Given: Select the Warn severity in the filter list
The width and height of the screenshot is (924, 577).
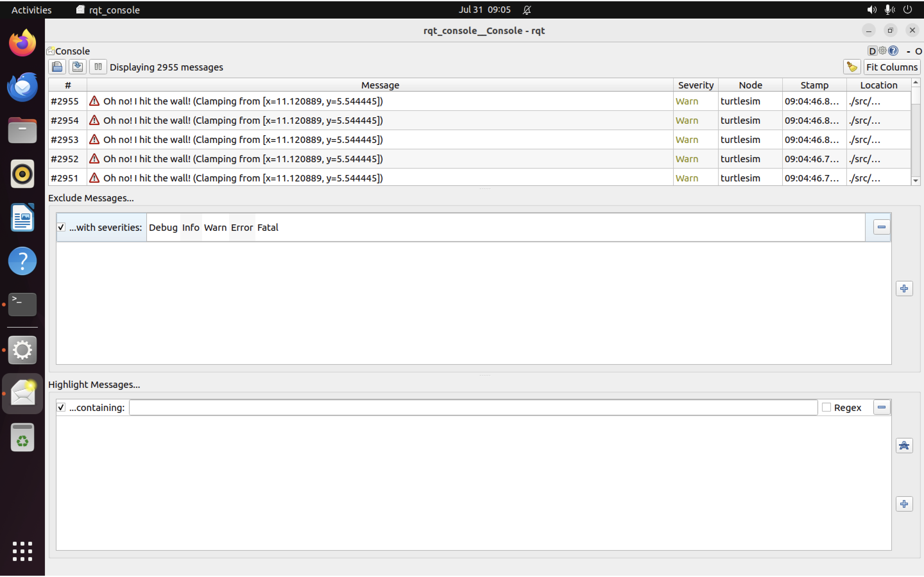Looking at the screenshot, I should click(x=215, y=227).
